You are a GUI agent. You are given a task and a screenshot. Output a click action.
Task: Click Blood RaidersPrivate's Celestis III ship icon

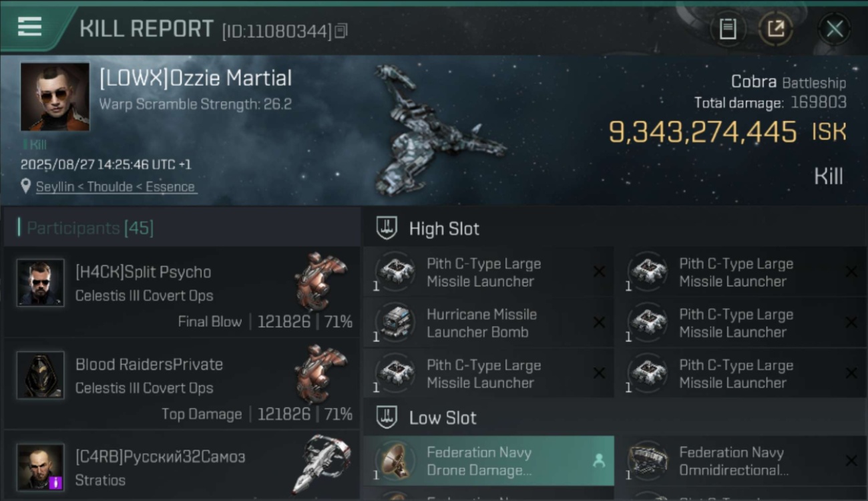pos(322,374)
